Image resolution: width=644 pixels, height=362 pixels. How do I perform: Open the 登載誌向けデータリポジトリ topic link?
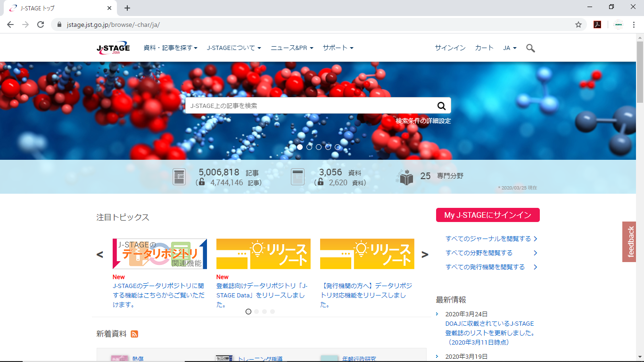click(262, 295)
